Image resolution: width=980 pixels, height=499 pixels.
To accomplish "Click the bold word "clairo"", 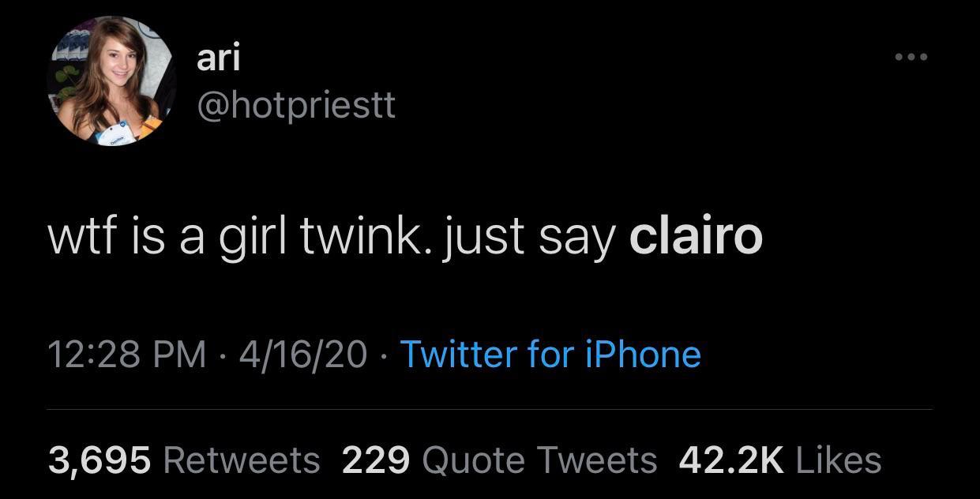I will (696, 235).
